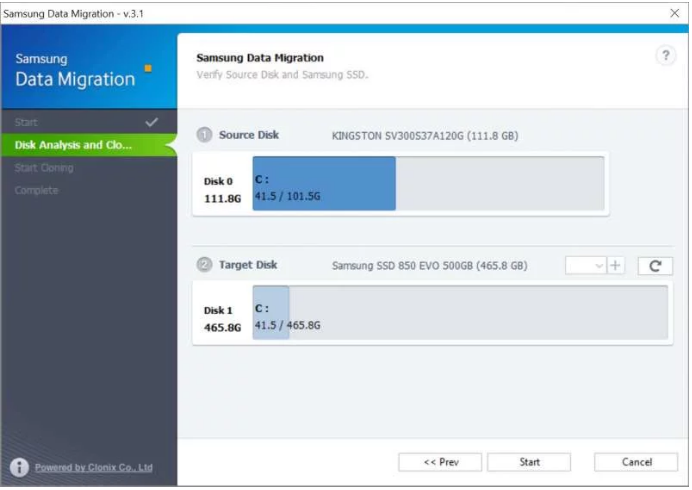The height and width of the screenshot is (490, 692).
Task: Select the Complete step in the sidebar
Action: 89,190
